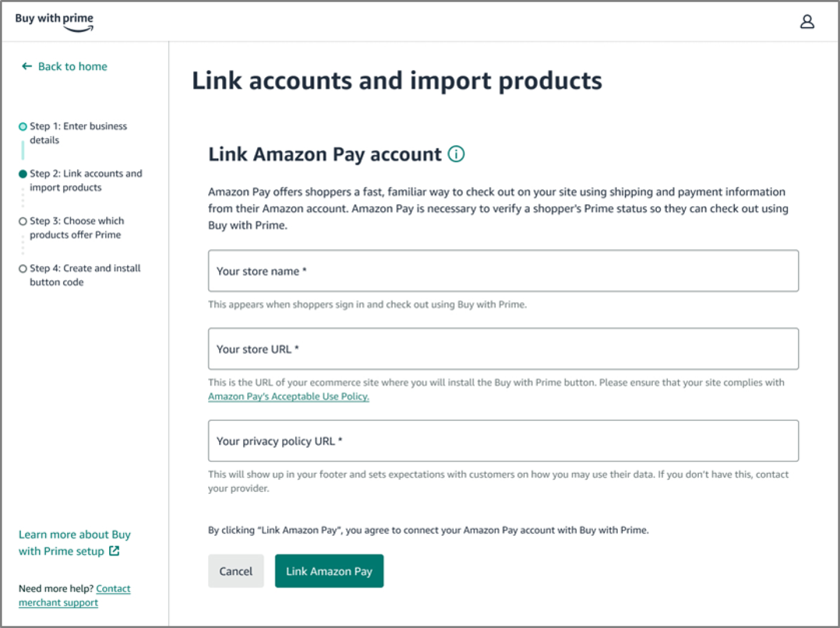Click the Step 1 progress circle indicator
Viewport: 840px width, 628px height.
pos(23,126)
